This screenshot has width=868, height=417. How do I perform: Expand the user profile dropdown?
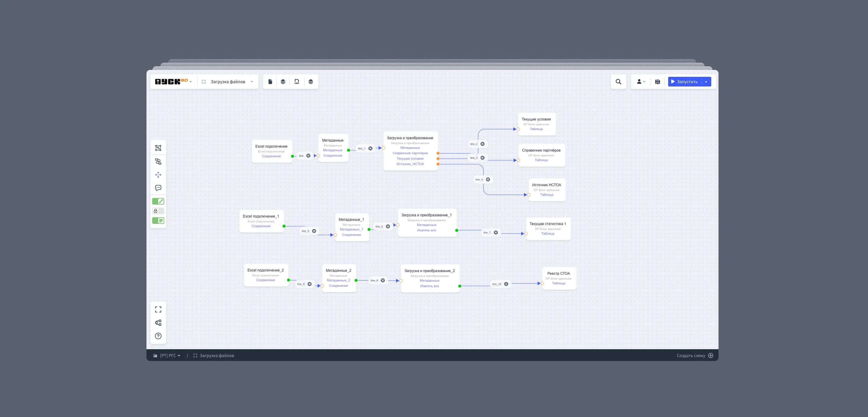pyautogui.click(x=641, y=82)
